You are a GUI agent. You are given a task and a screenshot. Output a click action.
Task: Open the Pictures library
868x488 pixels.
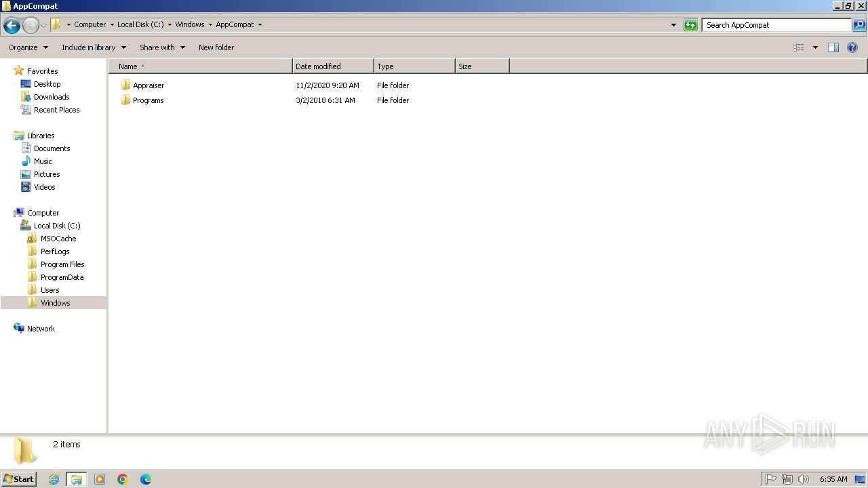click(x=47, y=174)
